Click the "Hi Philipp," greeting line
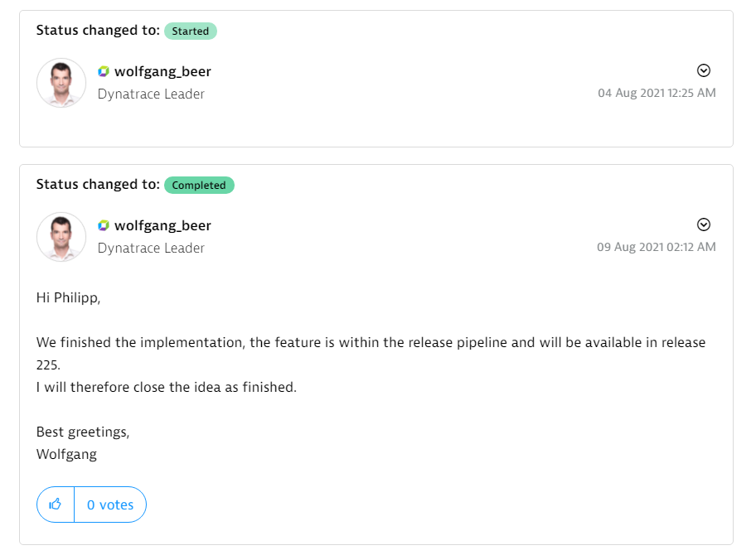Image resolution: width=756 pixels, height=560 pixels. (68, 297)
